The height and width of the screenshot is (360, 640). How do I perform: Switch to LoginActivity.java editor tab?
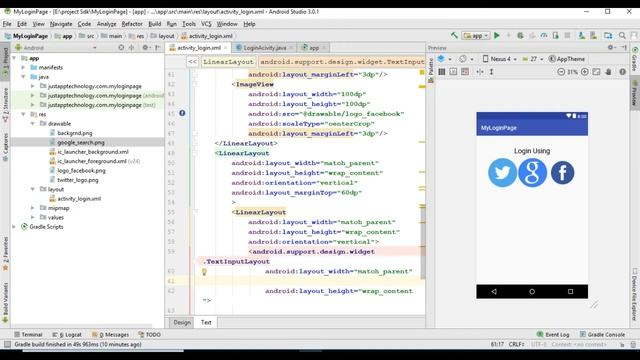click(x=264, y=48)
